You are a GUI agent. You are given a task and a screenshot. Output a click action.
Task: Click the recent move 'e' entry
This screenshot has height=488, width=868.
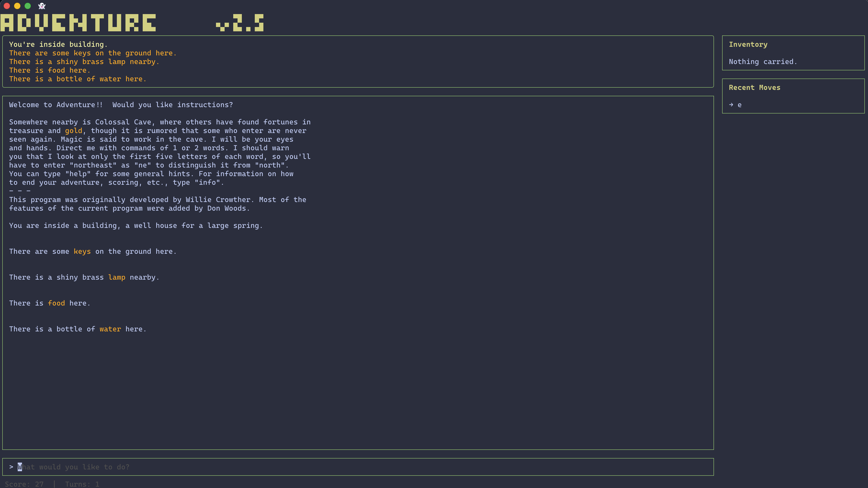(x=739, y=105)
